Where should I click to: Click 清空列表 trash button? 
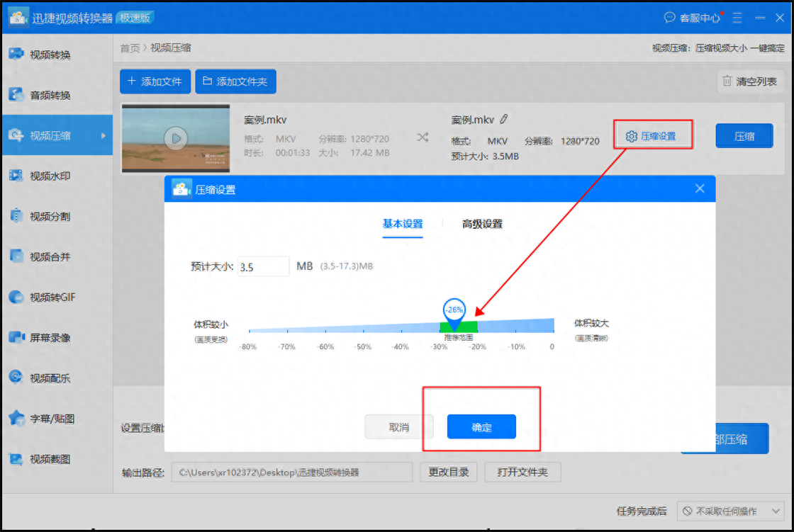click(750, 81)
